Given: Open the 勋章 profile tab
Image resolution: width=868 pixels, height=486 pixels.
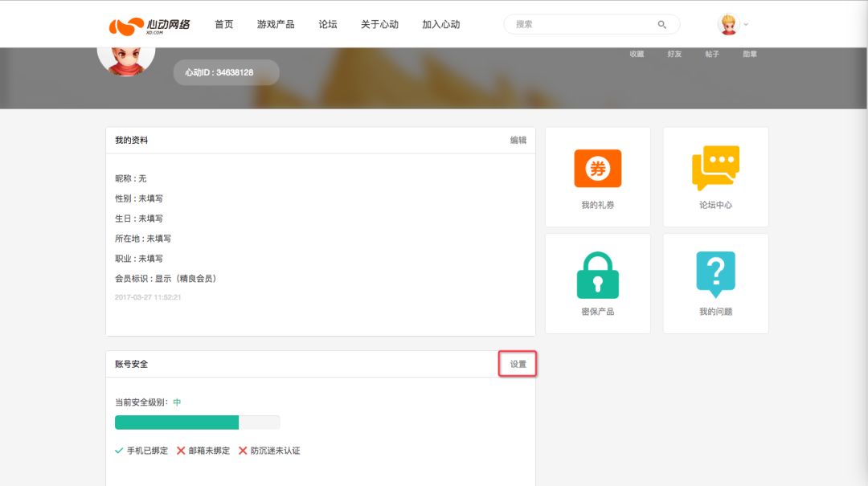Looking at the screenshot, I should pos(750,54).
